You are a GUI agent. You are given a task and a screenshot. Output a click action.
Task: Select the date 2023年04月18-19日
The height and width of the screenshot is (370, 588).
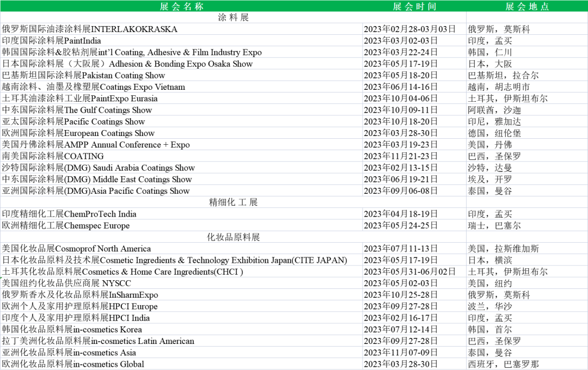pos(401,214)
